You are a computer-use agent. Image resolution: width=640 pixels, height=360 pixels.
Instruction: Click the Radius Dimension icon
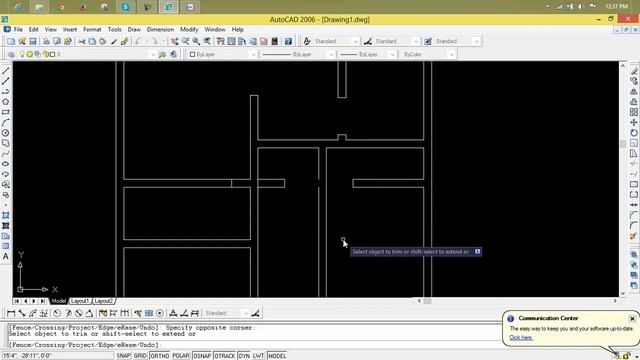coord(57,313)
